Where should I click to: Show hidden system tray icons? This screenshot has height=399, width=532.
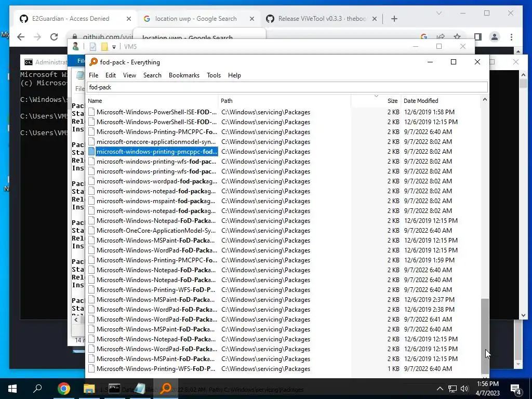pos(440,389)
